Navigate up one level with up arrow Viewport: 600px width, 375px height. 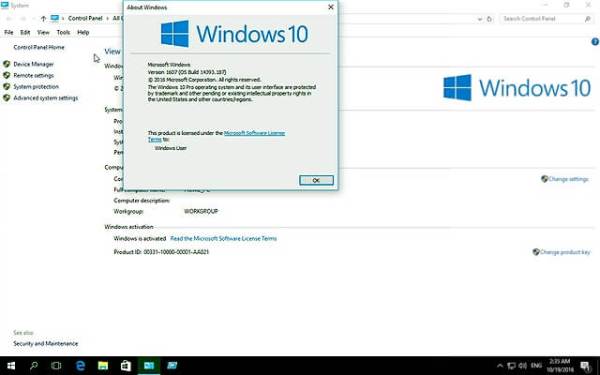click(x=43, y=18)
